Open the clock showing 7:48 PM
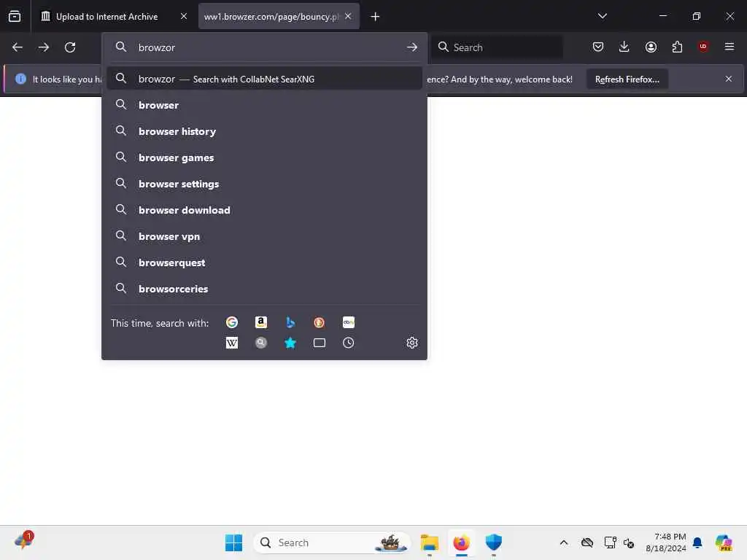Screen dimensions: 747x560 665,542
